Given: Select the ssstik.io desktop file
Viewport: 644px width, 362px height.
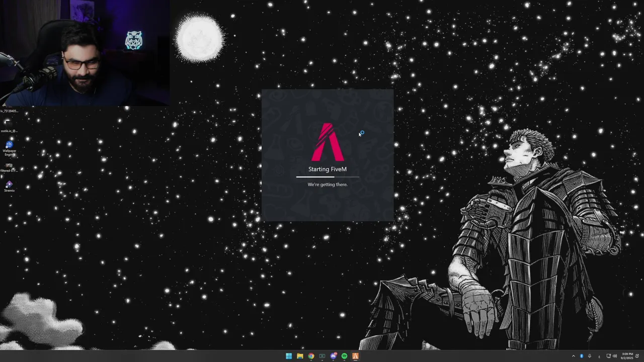Looking at the screenshot, I should click(9, 126).
